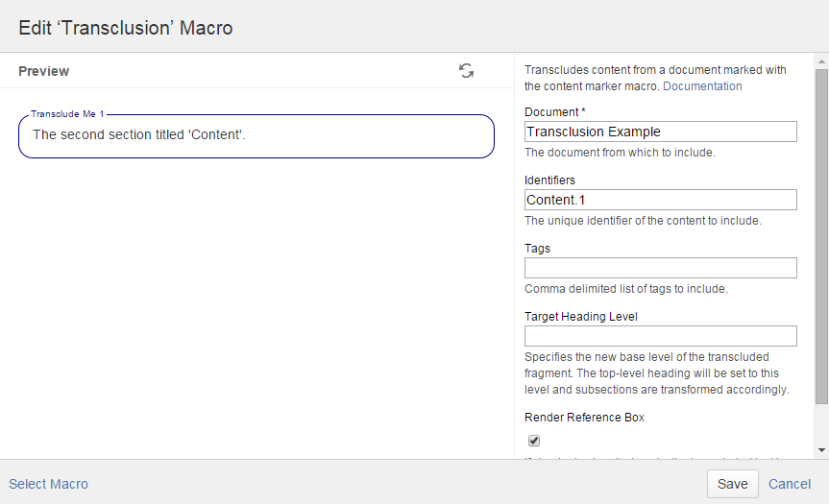Image resolution: width=829 pixels, height=504 pixels.
Task: Click the scrollbar up arrow
Action: (821, 60)
